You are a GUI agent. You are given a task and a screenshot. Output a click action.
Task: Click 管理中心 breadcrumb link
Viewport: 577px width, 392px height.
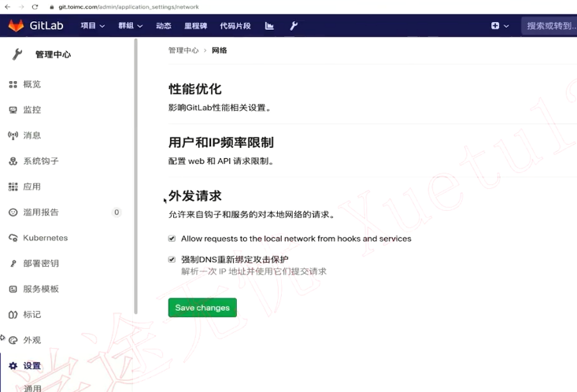(183, 50)
